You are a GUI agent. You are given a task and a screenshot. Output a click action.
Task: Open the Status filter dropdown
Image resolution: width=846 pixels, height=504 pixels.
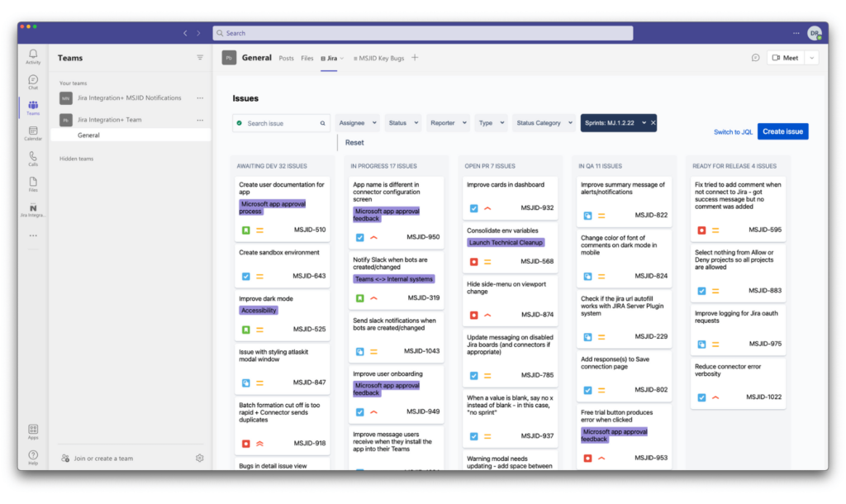[x=403, y=123]
